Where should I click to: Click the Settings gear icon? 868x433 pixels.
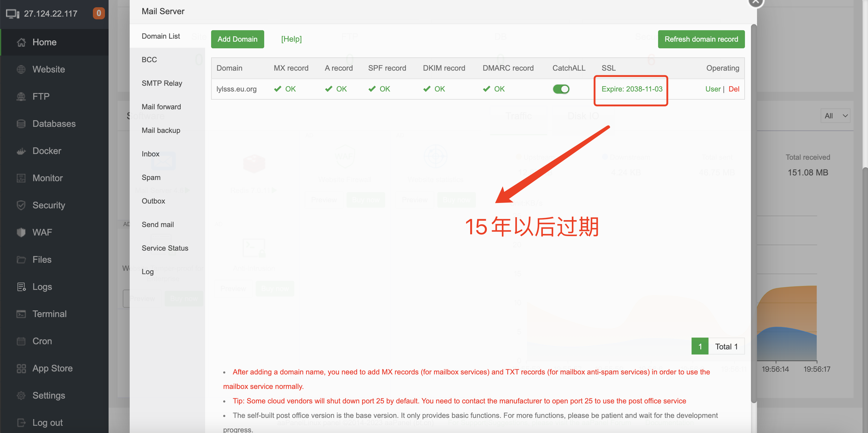pyautogui.click(x=21, y=396)
